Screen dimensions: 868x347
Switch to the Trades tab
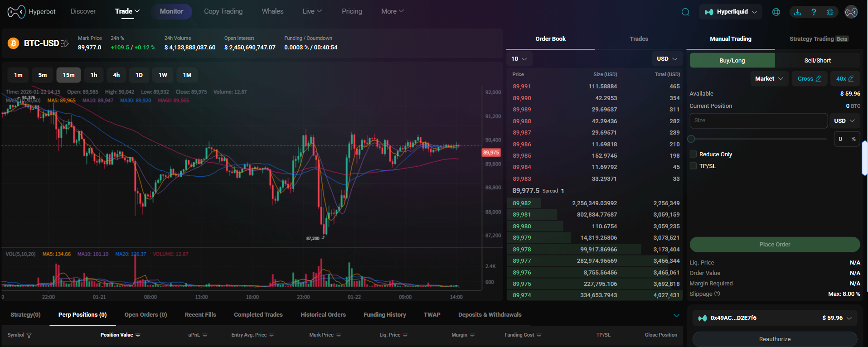639,39
